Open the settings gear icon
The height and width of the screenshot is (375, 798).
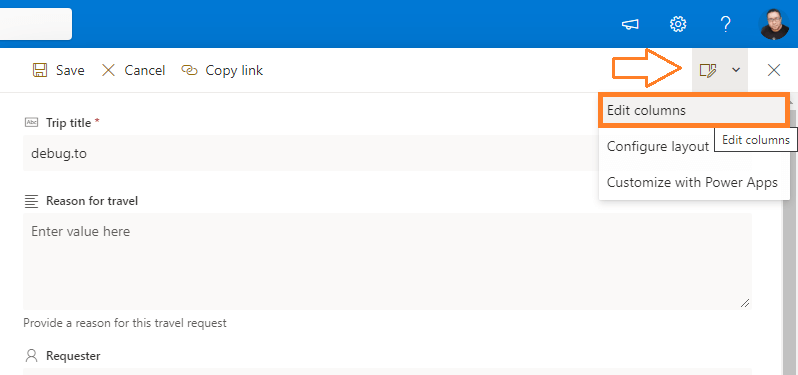coord(678,24)
